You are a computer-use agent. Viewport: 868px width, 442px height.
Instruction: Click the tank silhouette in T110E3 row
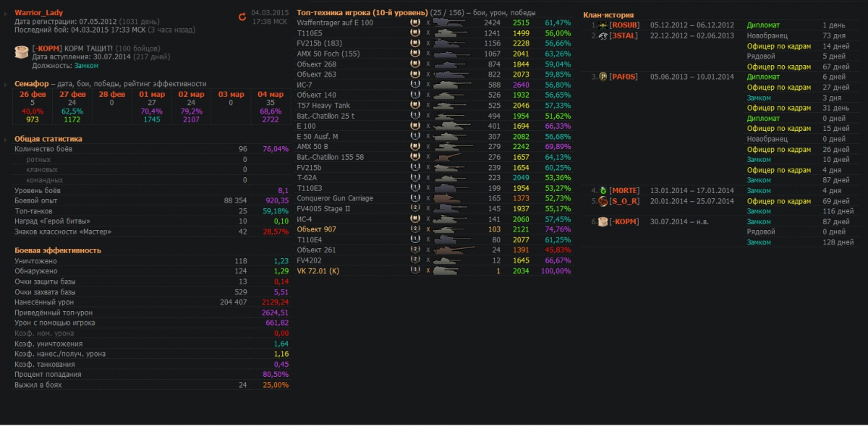coord(450,187)
